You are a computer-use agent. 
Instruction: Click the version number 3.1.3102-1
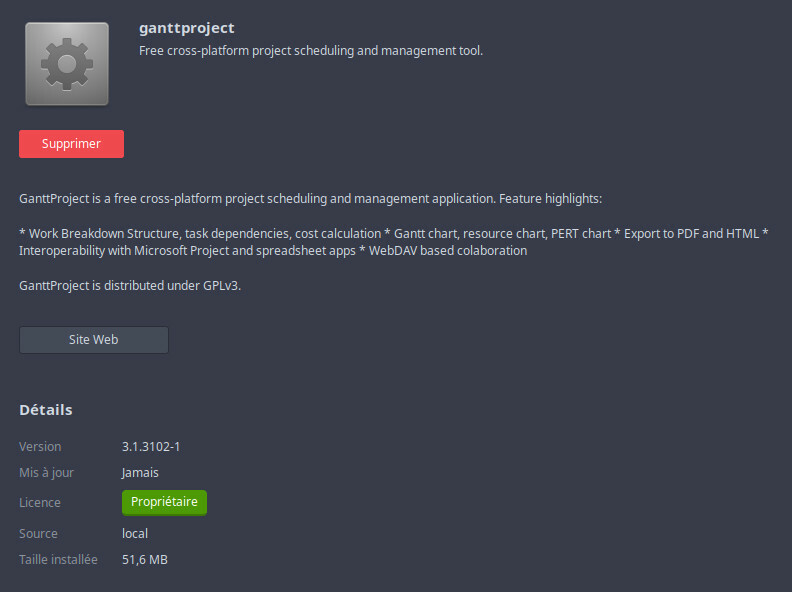pyautogui.click(x=151, y=447)
